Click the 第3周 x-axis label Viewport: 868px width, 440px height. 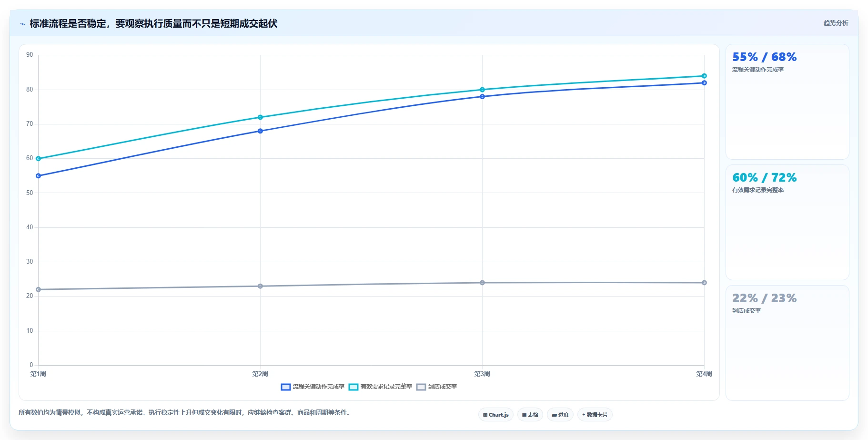tap(482, 374)
